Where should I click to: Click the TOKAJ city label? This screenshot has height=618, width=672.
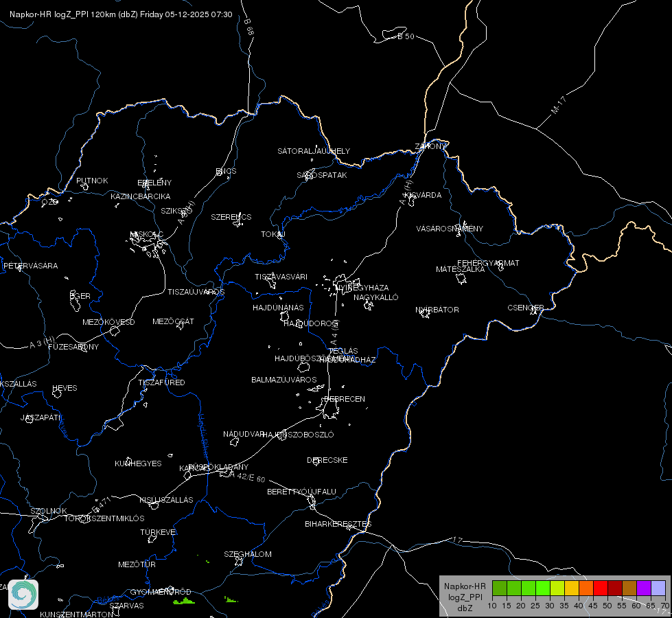pos(273,234)
